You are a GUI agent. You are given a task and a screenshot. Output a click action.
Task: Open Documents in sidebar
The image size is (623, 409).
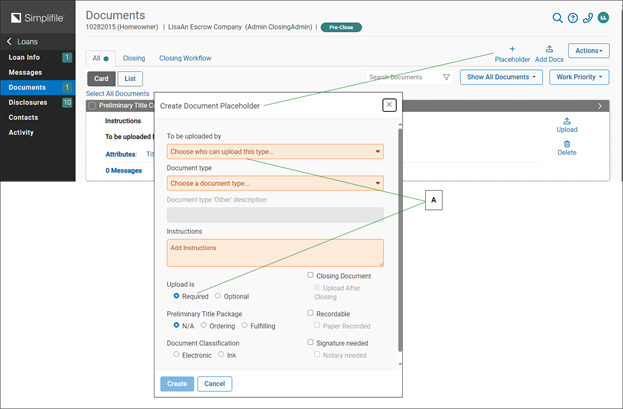pyautogui.click(x=38, y=87)
